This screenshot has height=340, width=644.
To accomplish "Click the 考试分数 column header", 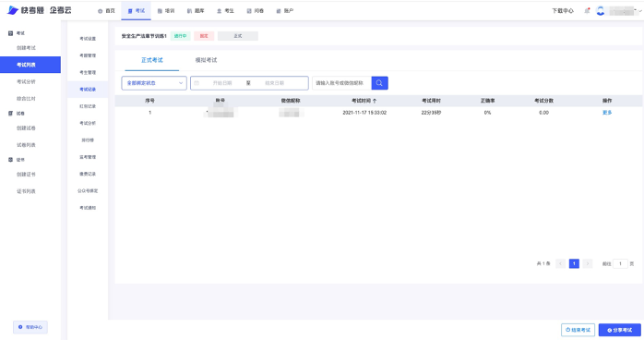I will click(x=543, y=101).
